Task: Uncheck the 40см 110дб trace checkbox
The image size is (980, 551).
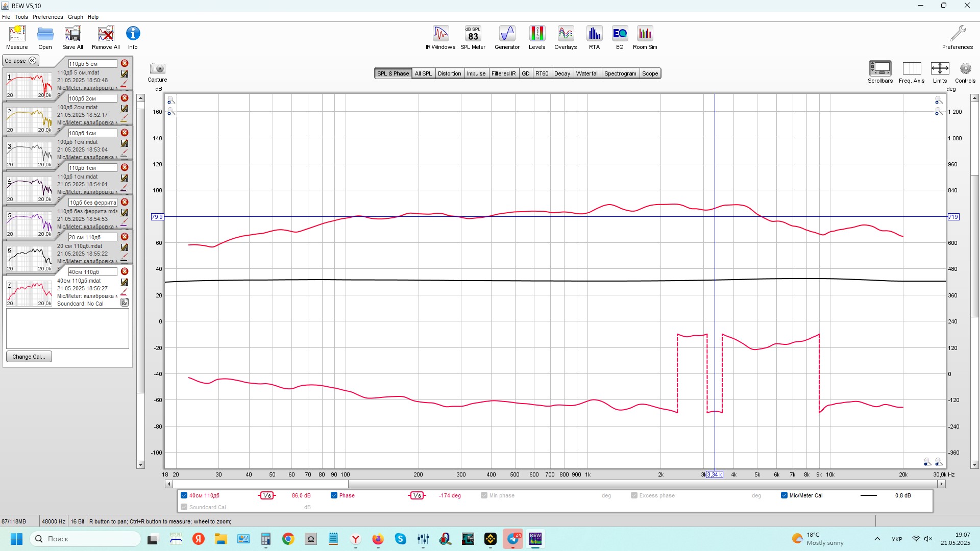Action: click(x=184, y=495)
